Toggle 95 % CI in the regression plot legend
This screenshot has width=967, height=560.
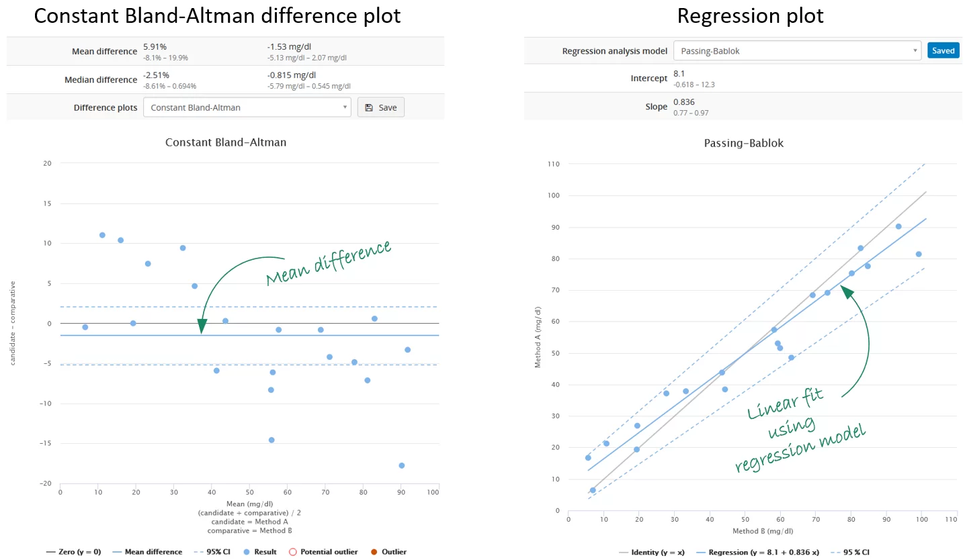pos(851,552)
